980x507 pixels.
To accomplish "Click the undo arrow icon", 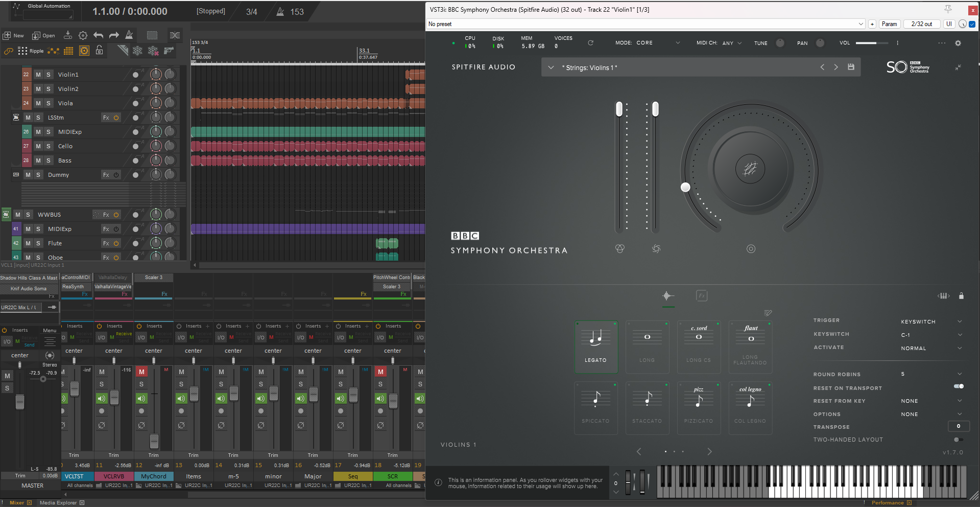I will (x=99, y=35).
